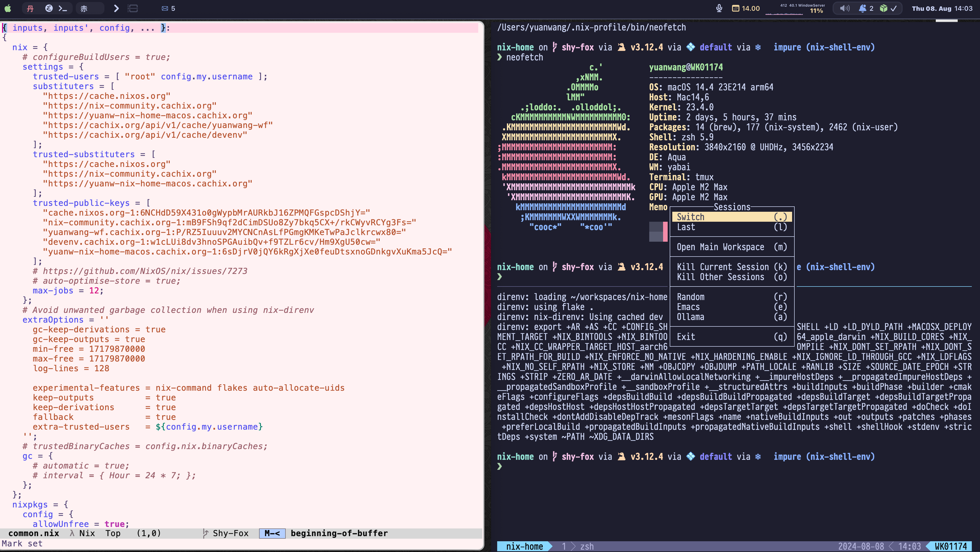The width and height of the screenshot is (980, 552).
Task: Click the WK01174 hostname in tmux status bar
Action: pos(951,546)
